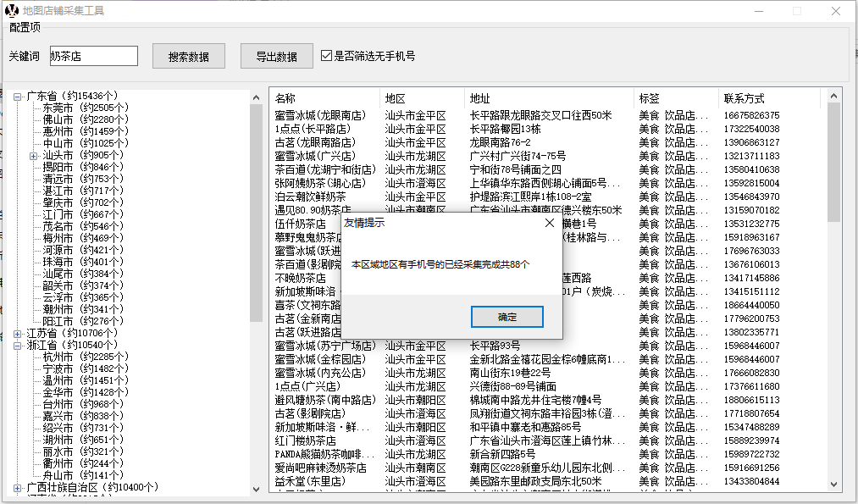858x504 pixels.
Task: Click the 确定 button in the dialog
Action: pos(506,317)
